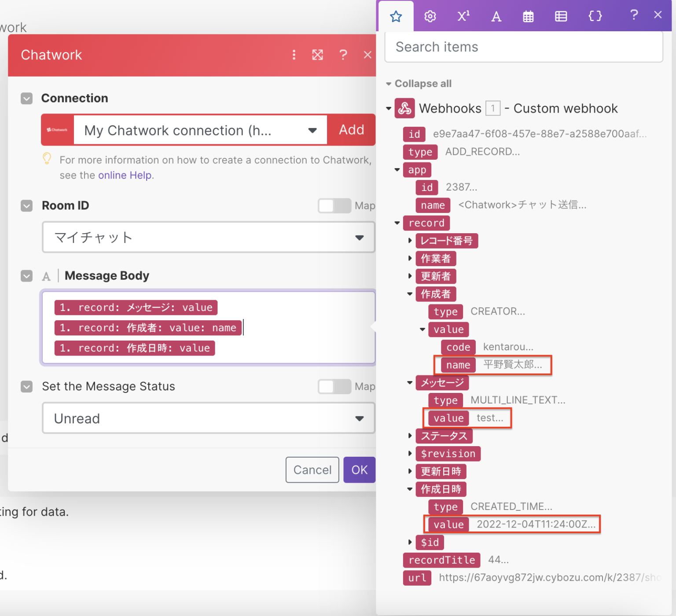Open the settings gear tab in mapping panel
The height and width of the screenshot is (616, 676).
point(430,16)
